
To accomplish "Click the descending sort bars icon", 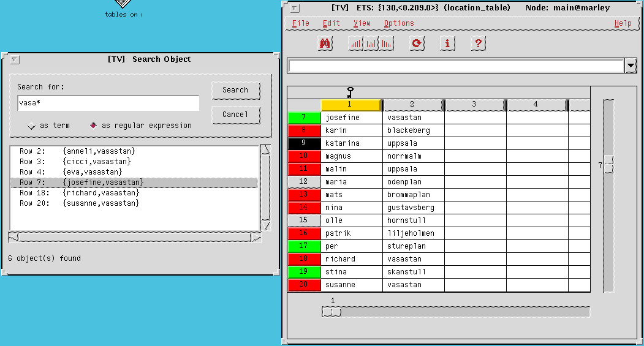I will pyautogui.click(x=387, y=43).
